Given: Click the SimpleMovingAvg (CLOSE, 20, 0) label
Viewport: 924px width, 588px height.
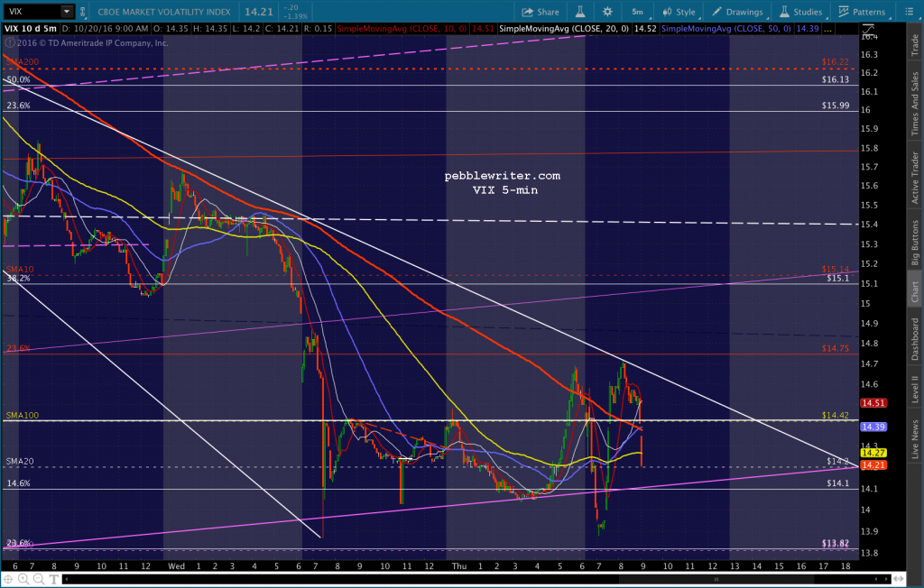Looking at the screenshot, I should [564, 28].
